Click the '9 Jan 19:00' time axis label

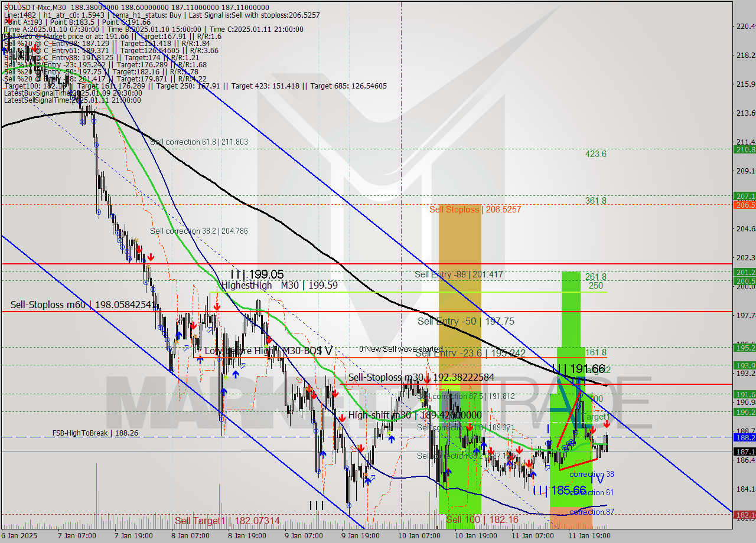pyautogui.click(x=361, y=536)
